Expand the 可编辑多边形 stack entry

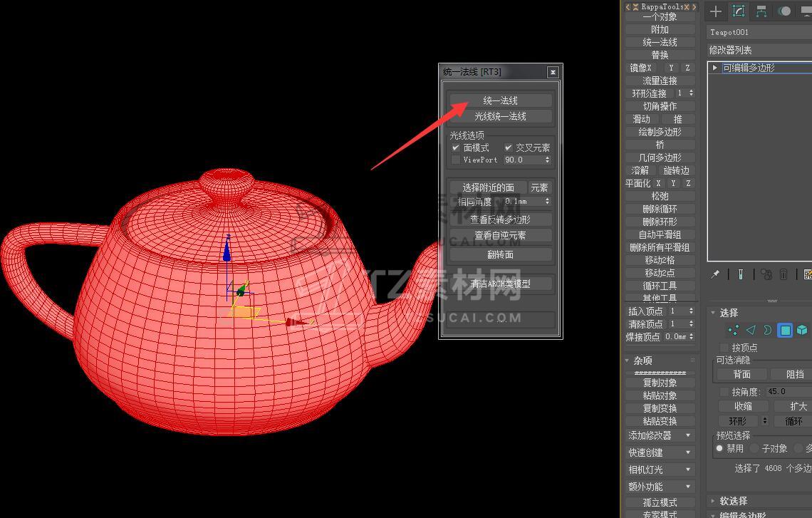(x=715, y=68)
